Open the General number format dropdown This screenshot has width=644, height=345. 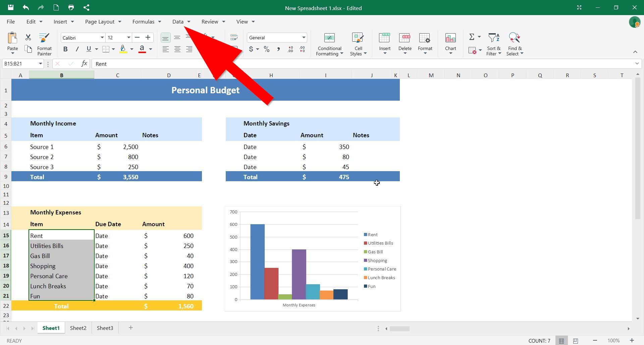coord(304,38)
